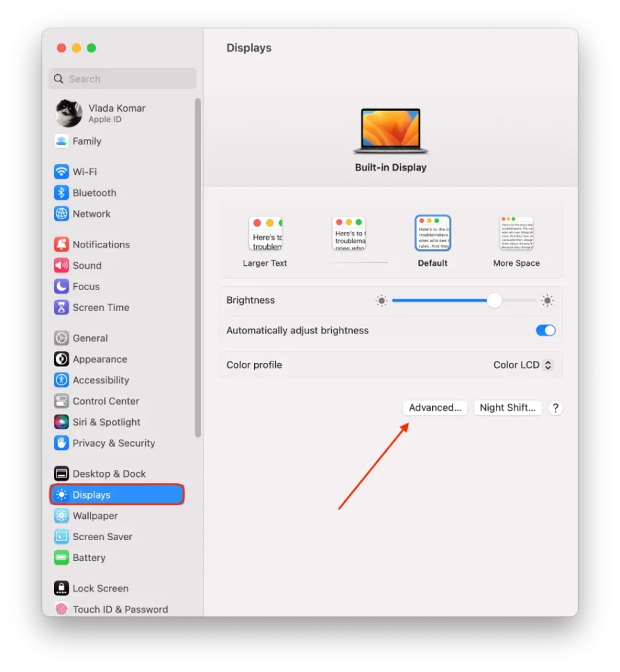Viewport: 620px width, 672px height.
Task: Choose the More Space resolution
Action: (517, 241)
